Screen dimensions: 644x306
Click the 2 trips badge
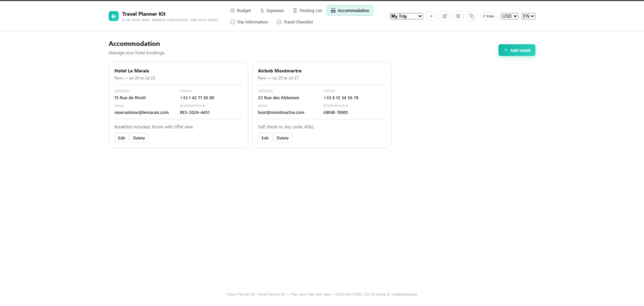pos(488,16)
